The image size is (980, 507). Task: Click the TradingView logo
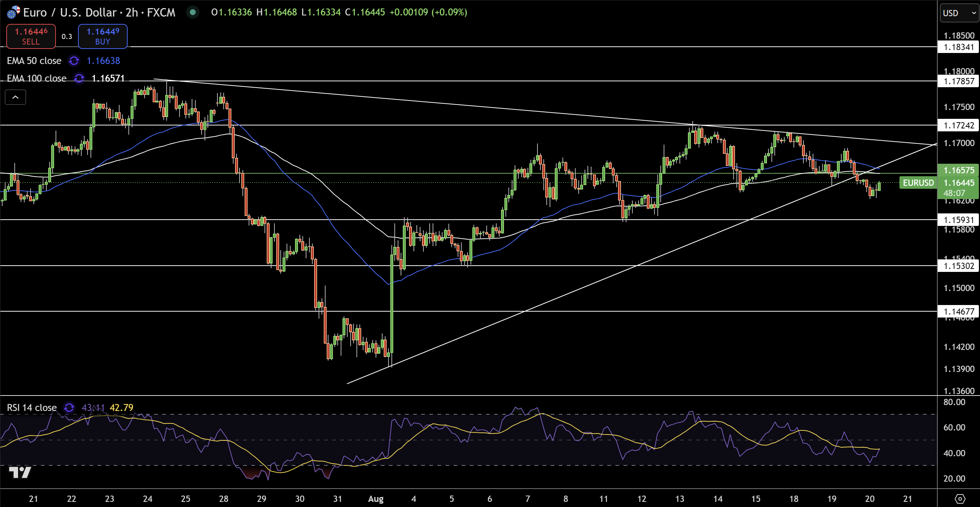[x=20, y=472]
